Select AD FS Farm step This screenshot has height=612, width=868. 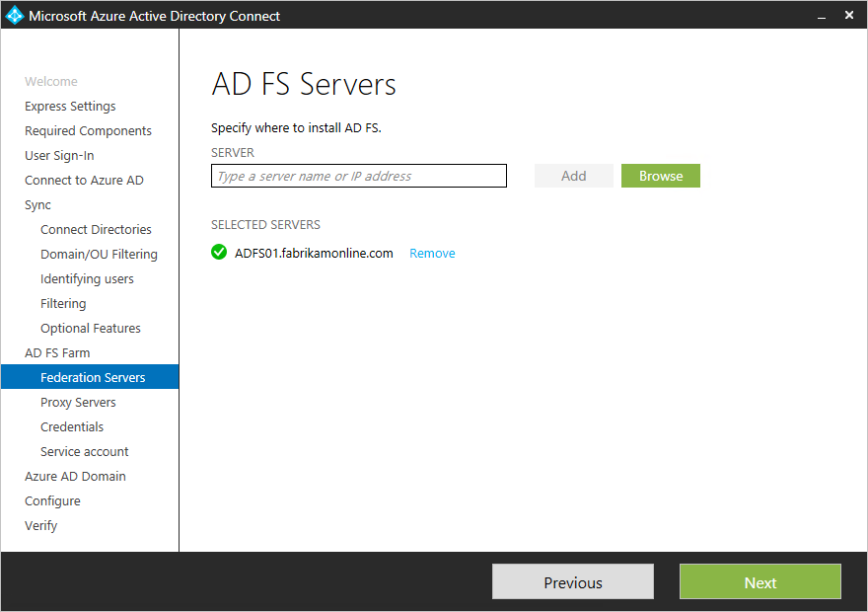(x=57, y=352)
